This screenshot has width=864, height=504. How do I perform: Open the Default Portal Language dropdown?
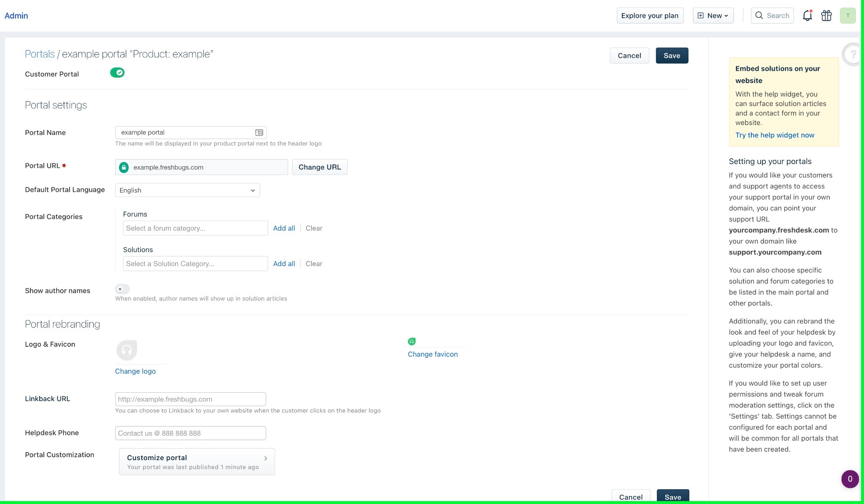pyautogui.click(x=187, y=190)
